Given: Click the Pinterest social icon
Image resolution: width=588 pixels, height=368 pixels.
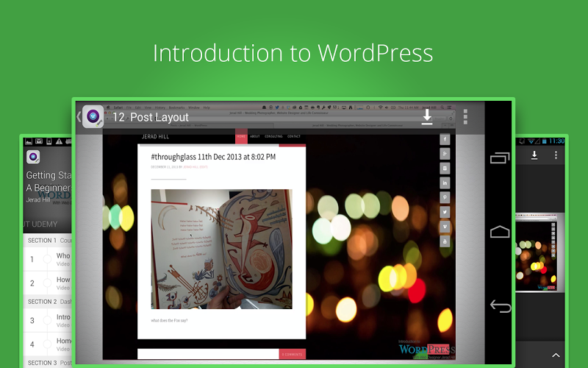Looking at the screenshot, I should tap(445, 197).
